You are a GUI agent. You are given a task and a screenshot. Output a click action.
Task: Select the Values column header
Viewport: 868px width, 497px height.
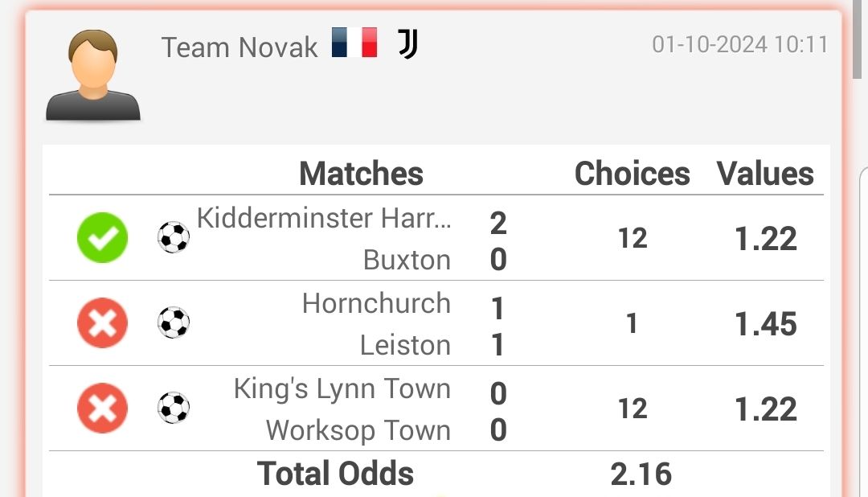(765, 174)
